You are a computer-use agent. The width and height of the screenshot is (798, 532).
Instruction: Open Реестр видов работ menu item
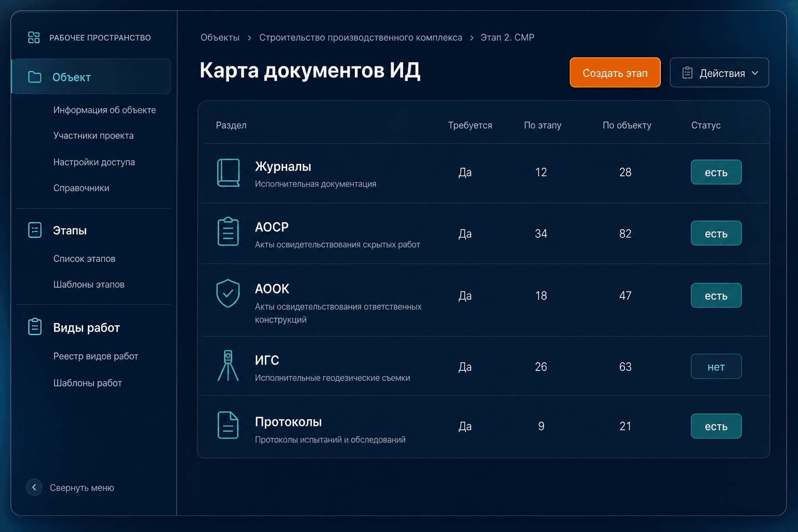96,356
